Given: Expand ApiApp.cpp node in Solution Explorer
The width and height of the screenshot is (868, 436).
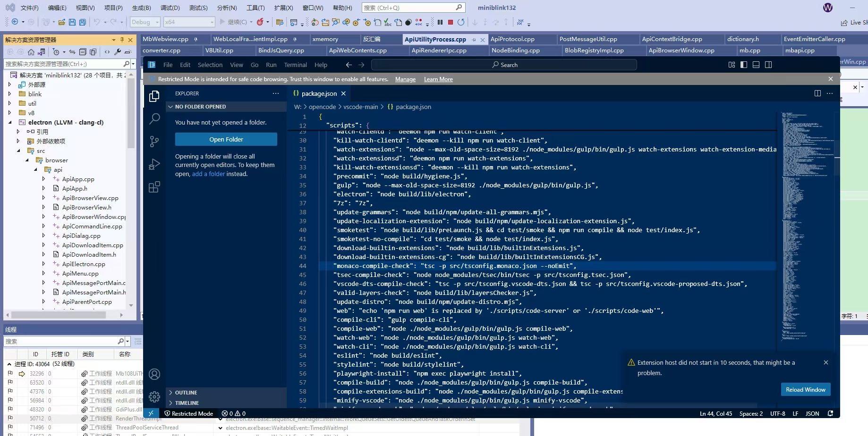Looking at the screenshot, I should pos(44,179).
